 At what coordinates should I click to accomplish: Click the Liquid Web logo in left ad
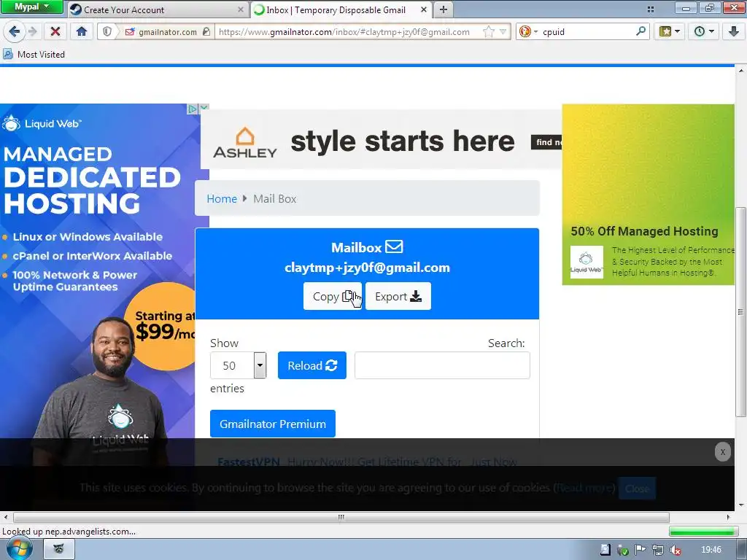[42, 124]
